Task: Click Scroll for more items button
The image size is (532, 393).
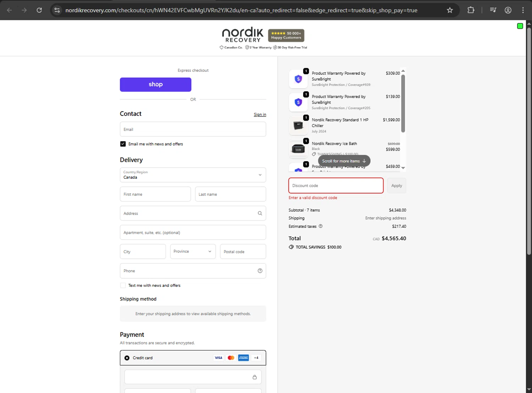Action: [x=344, y=161]
